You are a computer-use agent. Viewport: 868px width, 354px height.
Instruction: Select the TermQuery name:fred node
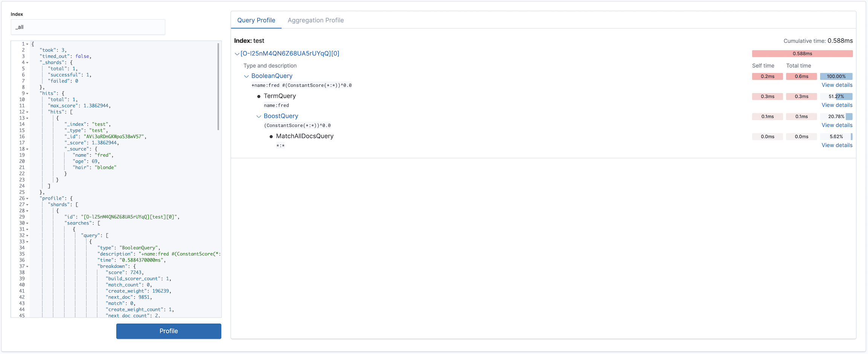(x=280, y=96)
